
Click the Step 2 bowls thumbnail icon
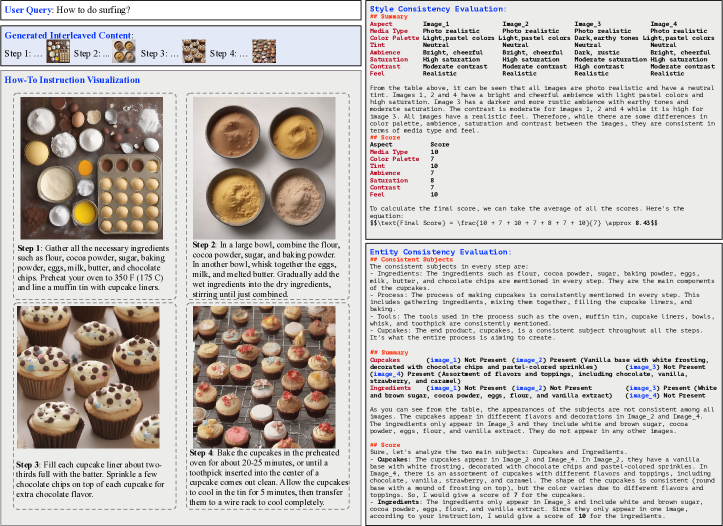coord(123,52)
